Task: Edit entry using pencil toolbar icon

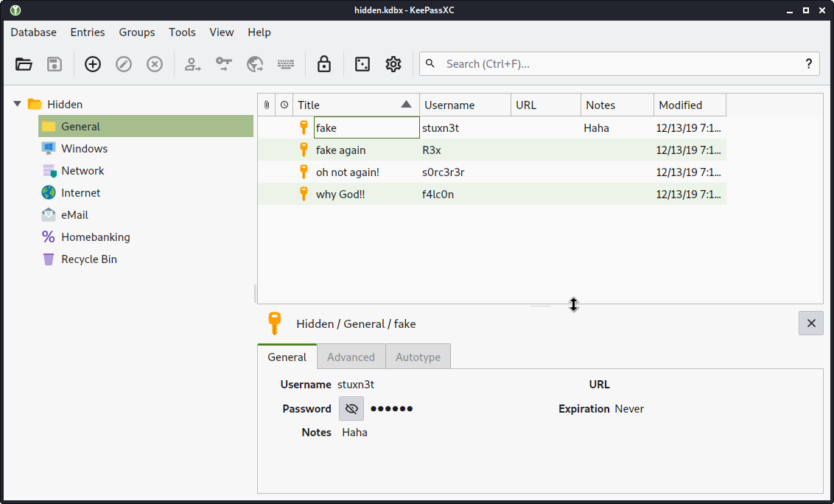Action: tap(123, 64)
